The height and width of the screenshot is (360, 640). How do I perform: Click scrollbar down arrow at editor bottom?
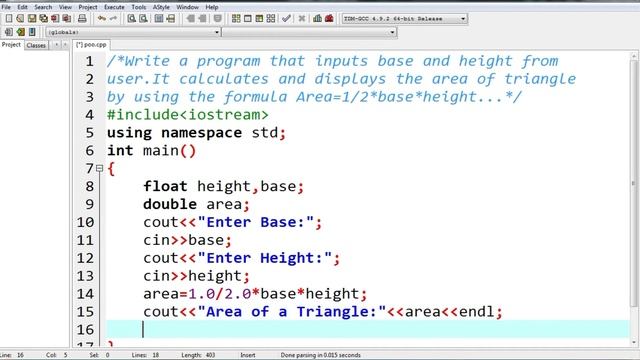[x=634, y=342]
